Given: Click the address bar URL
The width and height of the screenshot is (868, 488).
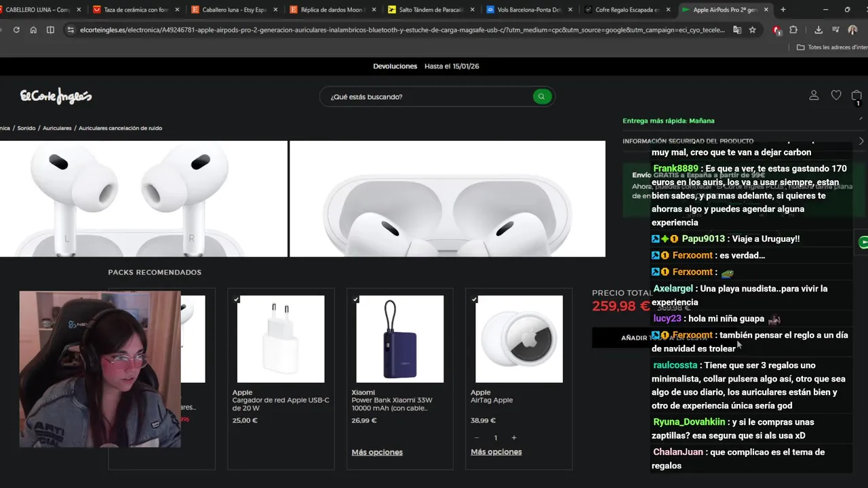Looking at the screenshot, I should pyautogui.click(x=401, y=30).
